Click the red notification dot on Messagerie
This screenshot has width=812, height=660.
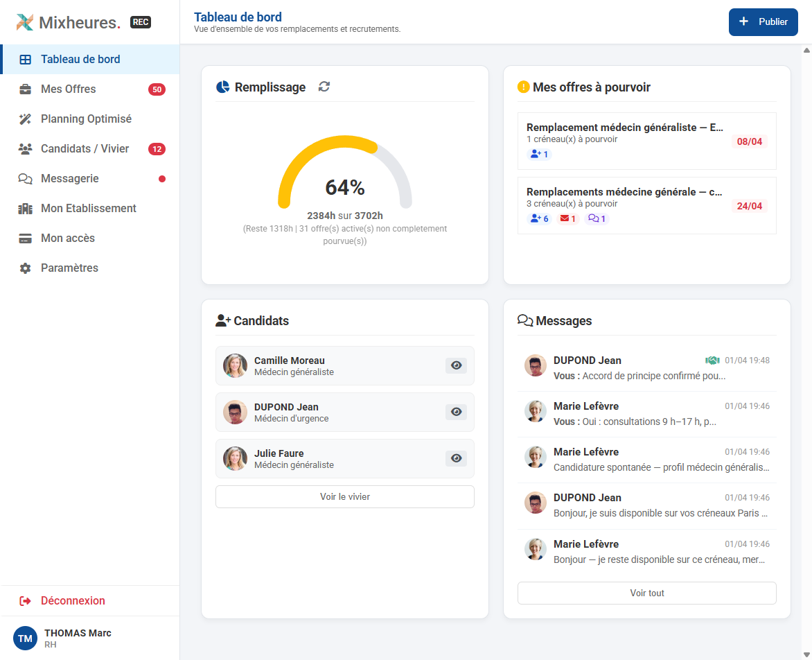click(162, 179)
